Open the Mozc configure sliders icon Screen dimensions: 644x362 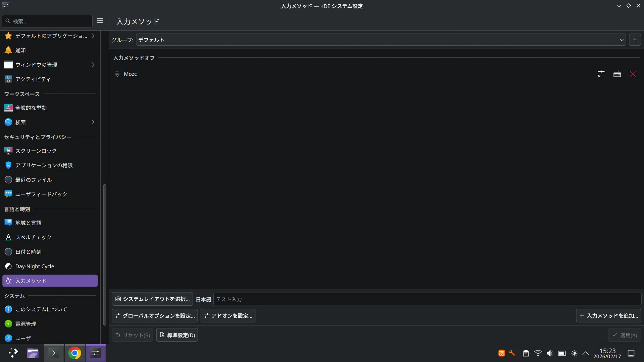pyautogui.click(x=601, y=74)
